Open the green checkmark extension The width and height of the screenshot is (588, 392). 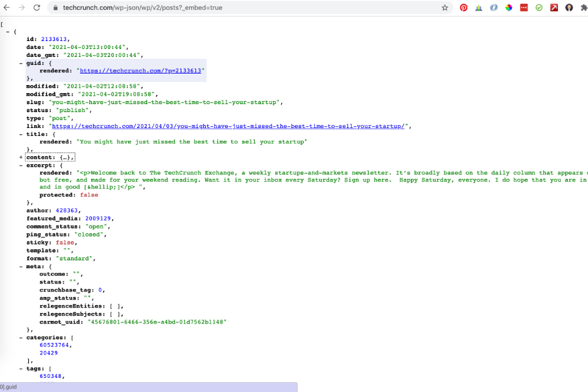pyautogui.click(x=539, y=7)
